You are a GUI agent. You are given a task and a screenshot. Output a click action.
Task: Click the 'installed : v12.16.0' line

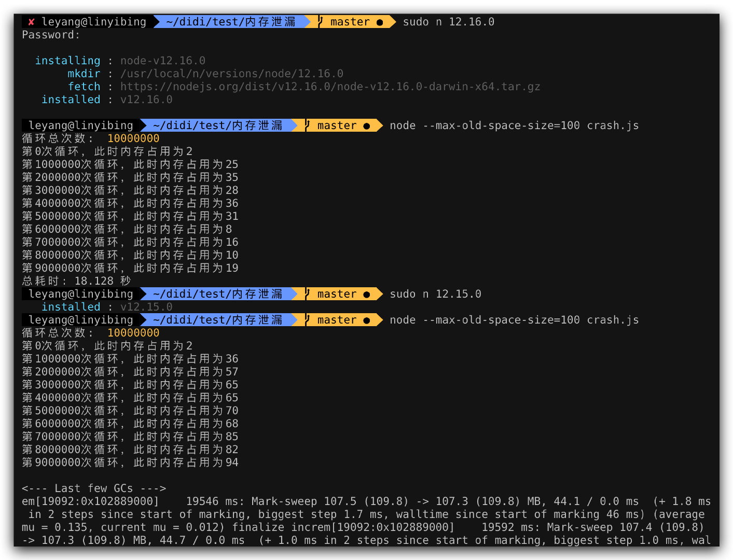[x=107, y=100]
